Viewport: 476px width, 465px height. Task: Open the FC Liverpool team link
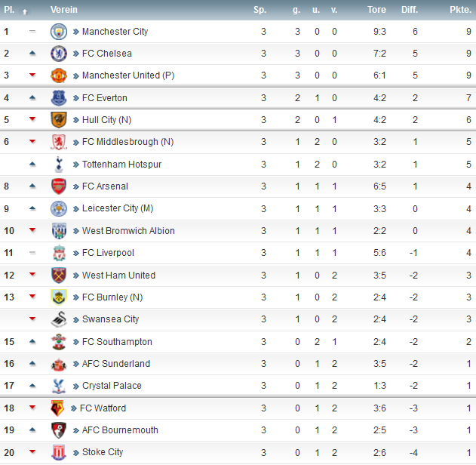click(x=108, y=253)
